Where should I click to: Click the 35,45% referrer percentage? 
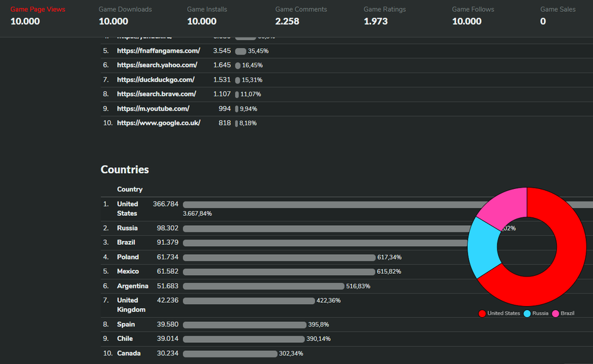pos(258,51)
